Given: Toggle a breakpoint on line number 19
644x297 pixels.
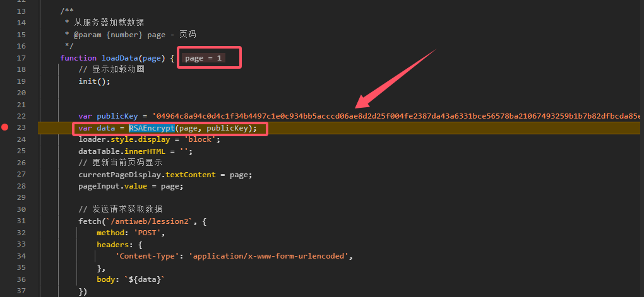Looking at the screenshot, I should tap(21, 81).
